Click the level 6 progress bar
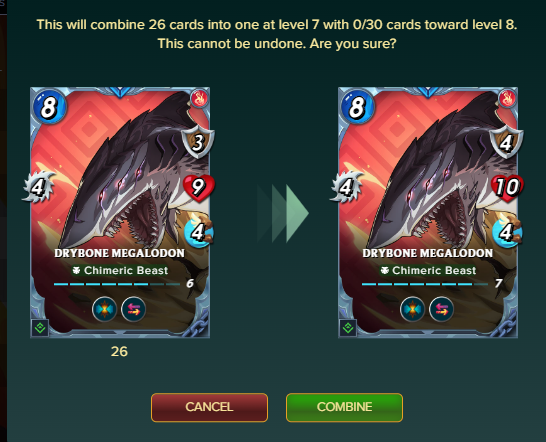Viewport: 546px width, 442px height. click(x=117, y=284)
